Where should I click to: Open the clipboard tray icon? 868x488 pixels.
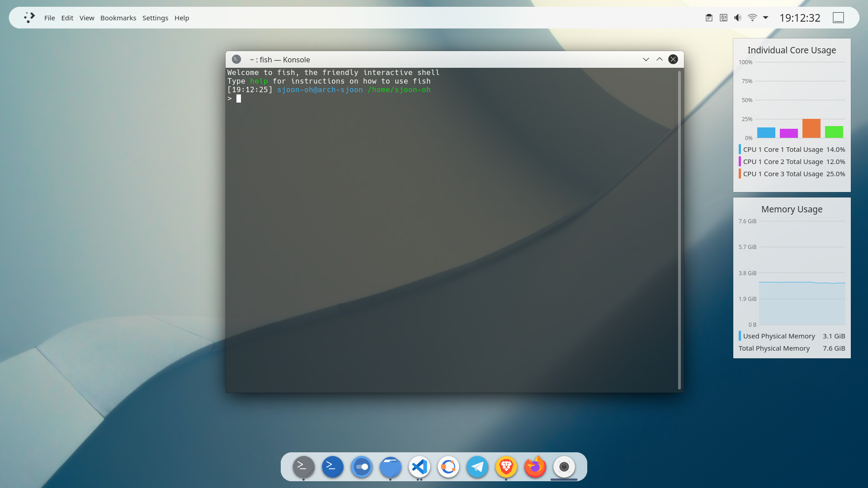709,18
